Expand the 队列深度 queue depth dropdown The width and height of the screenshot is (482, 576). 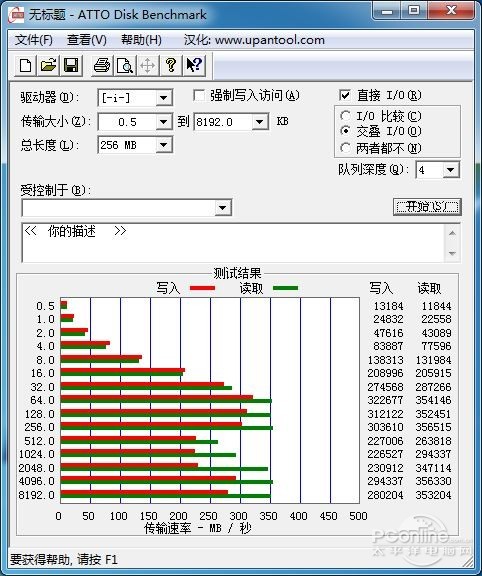tap(451, 170)
